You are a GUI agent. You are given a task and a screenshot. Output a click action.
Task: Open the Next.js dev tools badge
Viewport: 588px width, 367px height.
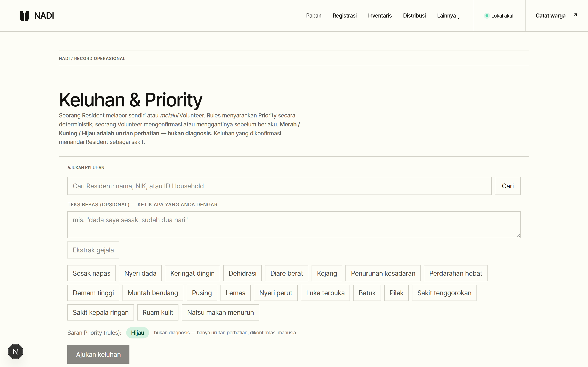tap(15, 351)
